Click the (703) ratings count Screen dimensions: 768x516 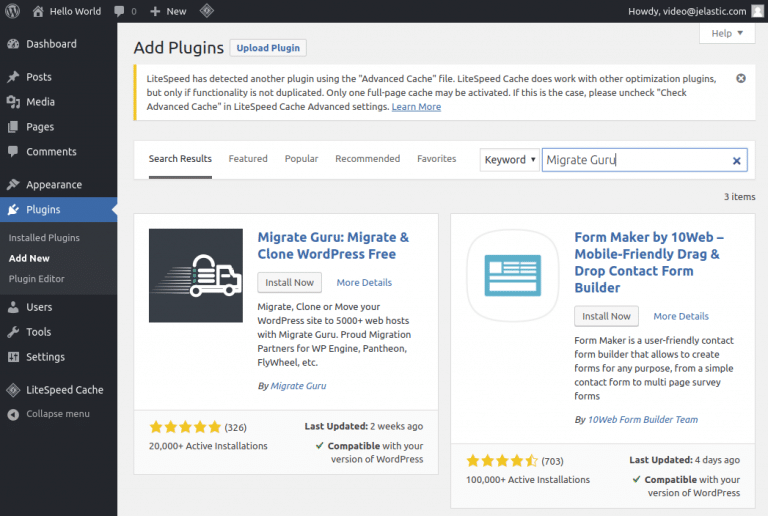click(552, 461)
